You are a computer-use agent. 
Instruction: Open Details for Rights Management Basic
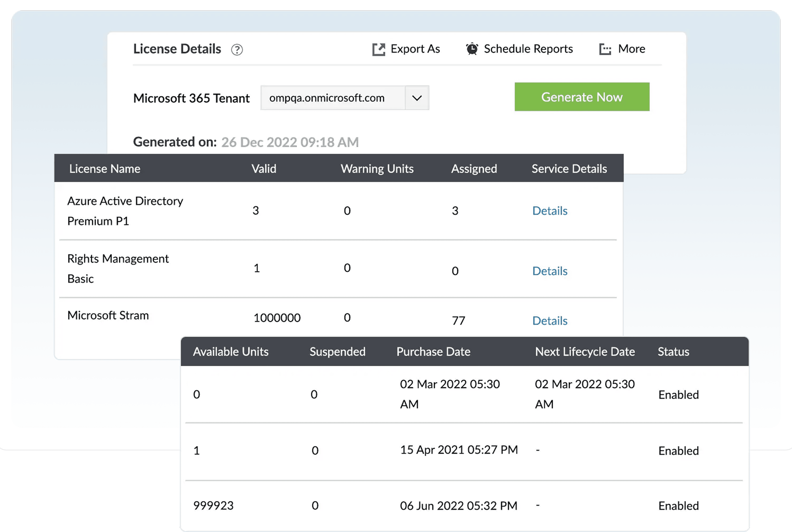549,271
